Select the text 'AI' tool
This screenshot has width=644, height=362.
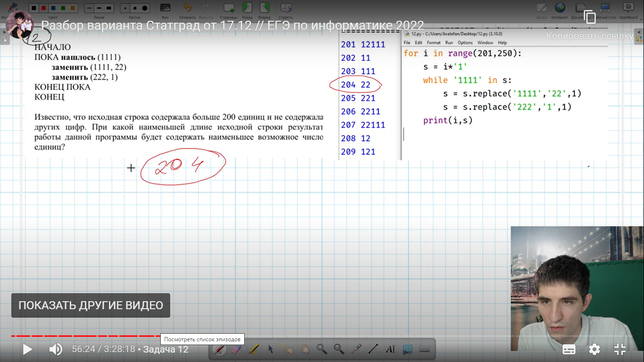tap(390, 349)
